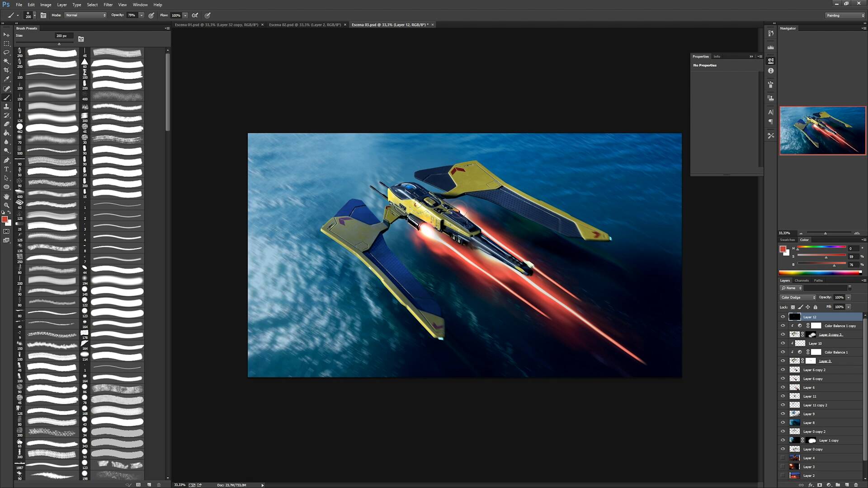Open the layer filter Name dropdown

point(791,288)
